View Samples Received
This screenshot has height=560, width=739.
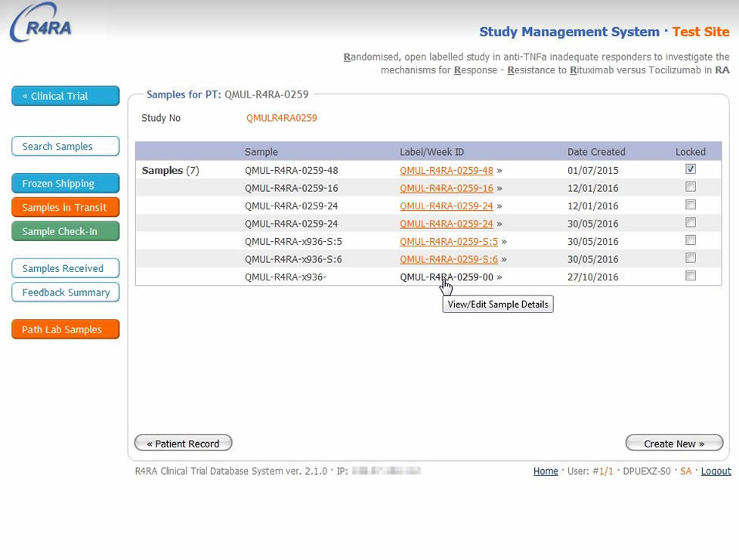click(65, 268)
